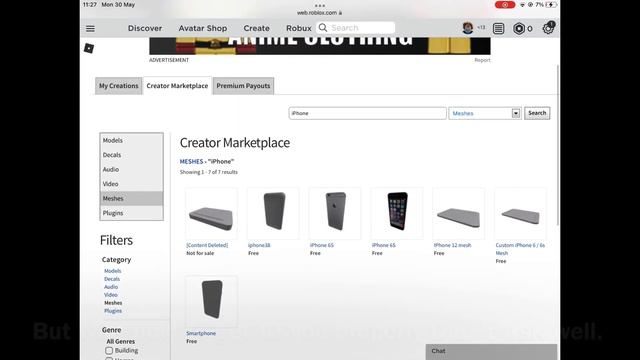Click the marketplace search field containing iPhone

point(367,113)
